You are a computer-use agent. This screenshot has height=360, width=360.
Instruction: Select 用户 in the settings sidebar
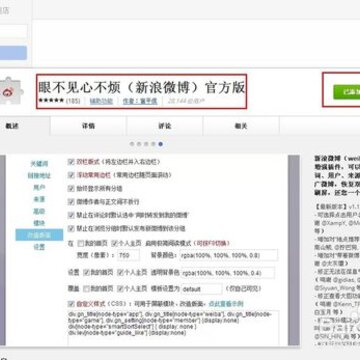(x=39, y=188)
